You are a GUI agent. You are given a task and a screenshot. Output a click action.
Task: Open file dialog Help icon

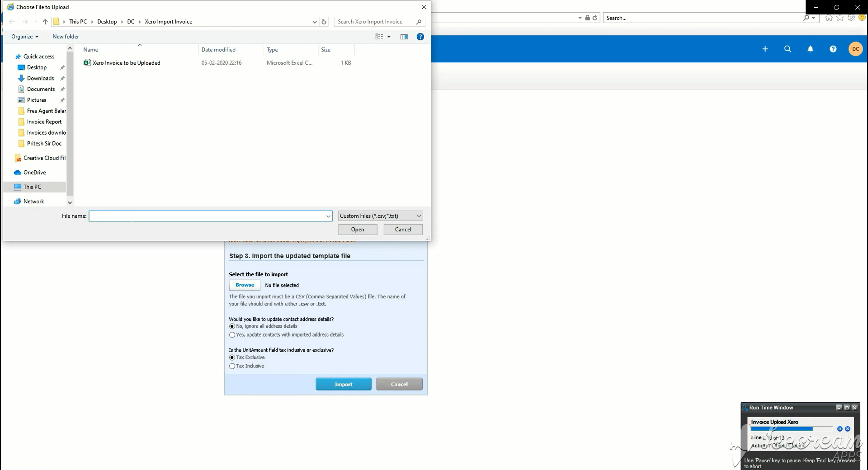click(420, 37)
